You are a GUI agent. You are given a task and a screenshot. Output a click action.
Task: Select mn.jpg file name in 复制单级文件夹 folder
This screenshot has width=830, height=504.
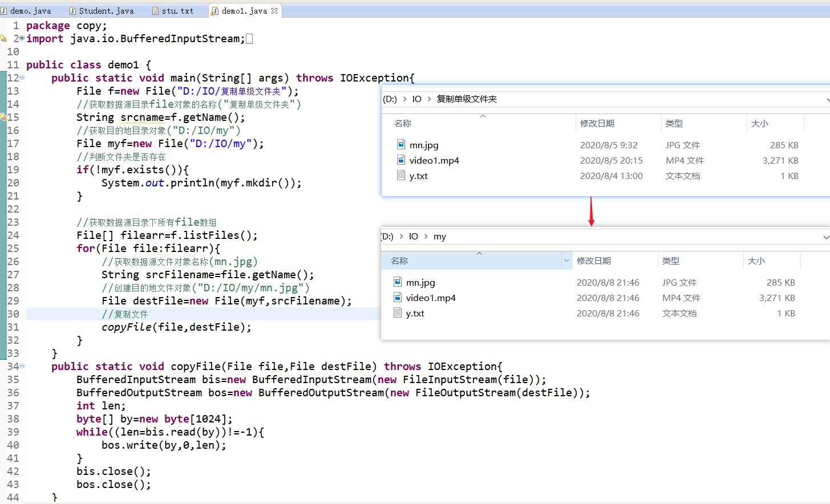coord(424,145)
